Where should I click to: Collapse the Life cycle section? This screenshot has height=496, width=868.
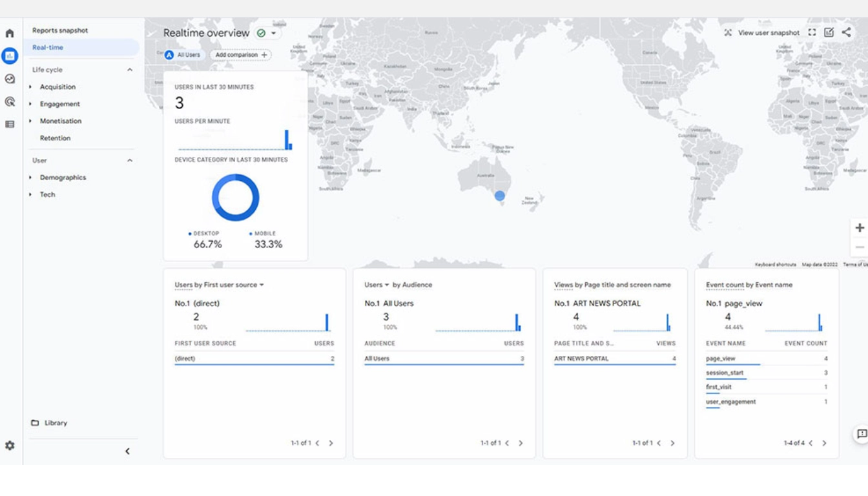129,70
